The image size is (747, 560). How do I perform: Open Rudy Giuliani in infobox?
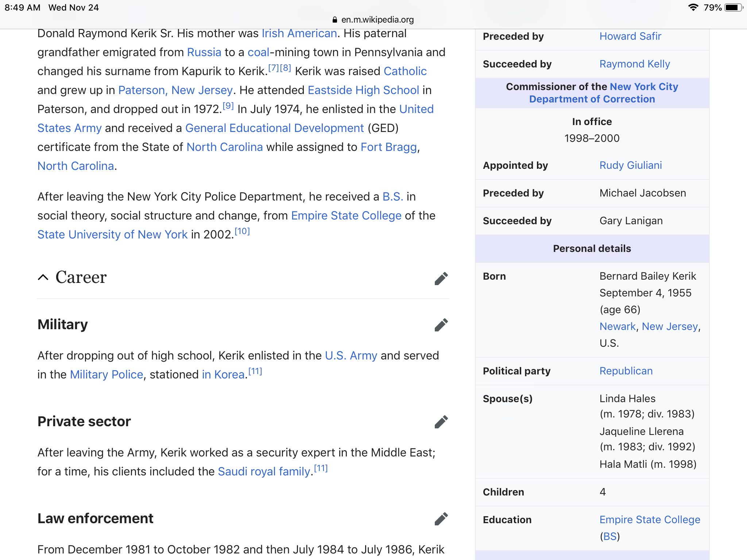click(x=631, y=165)
